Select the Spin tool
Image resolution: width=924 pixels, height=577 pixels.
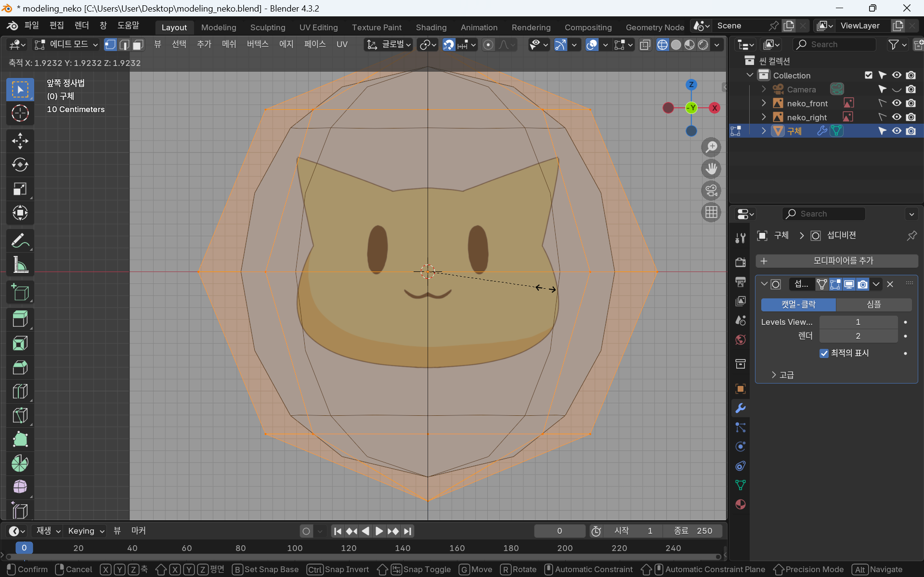(20, 463)
